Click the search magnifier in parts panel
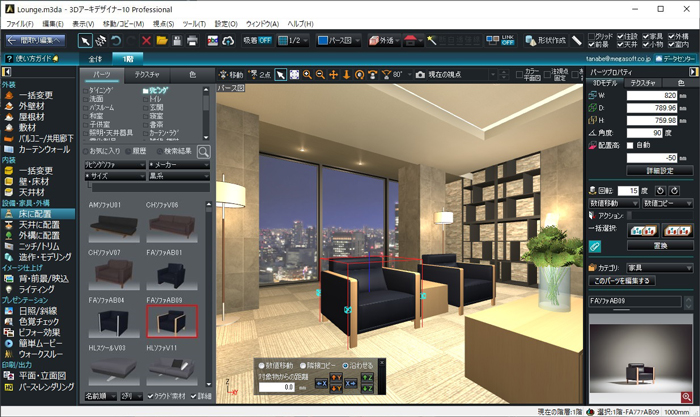Viewport: 700px width, 417px height. (x=204, y=151)
